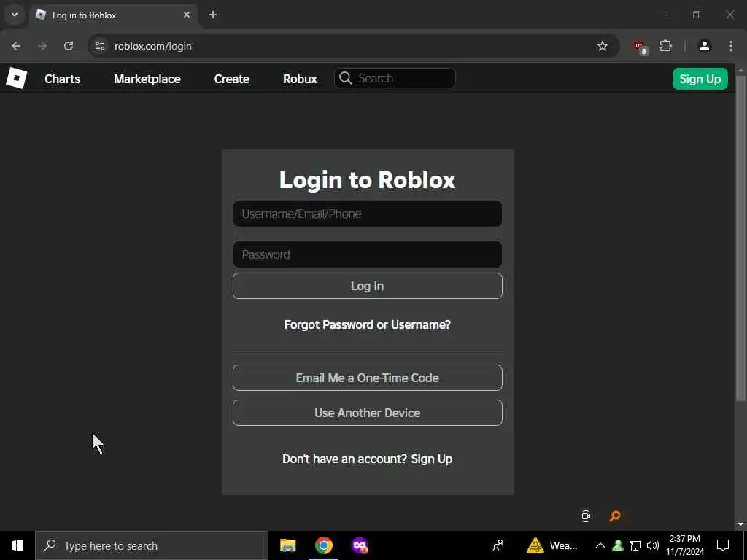The image size is (747, 560).
Task: Click the green Sign Up button
Action: click(700, 79)
